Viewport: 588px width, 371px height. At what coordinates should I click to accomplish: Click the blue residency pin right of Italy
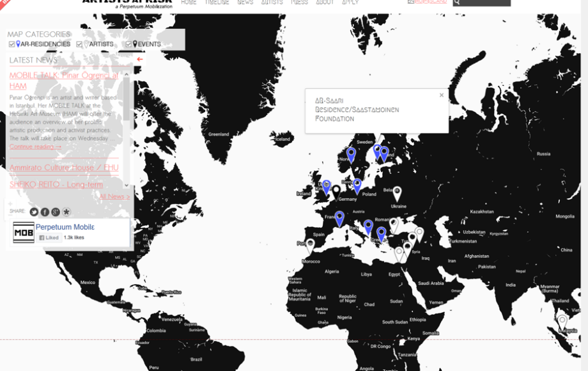(369, 227)
